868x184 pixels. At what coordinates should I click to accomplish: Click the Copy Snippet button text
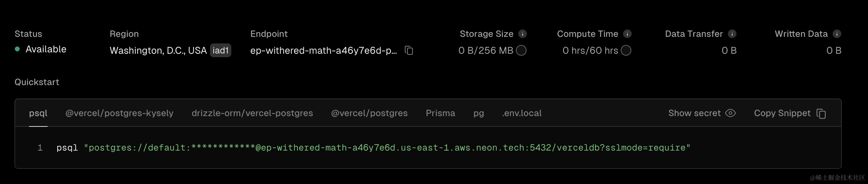[782, 113]
